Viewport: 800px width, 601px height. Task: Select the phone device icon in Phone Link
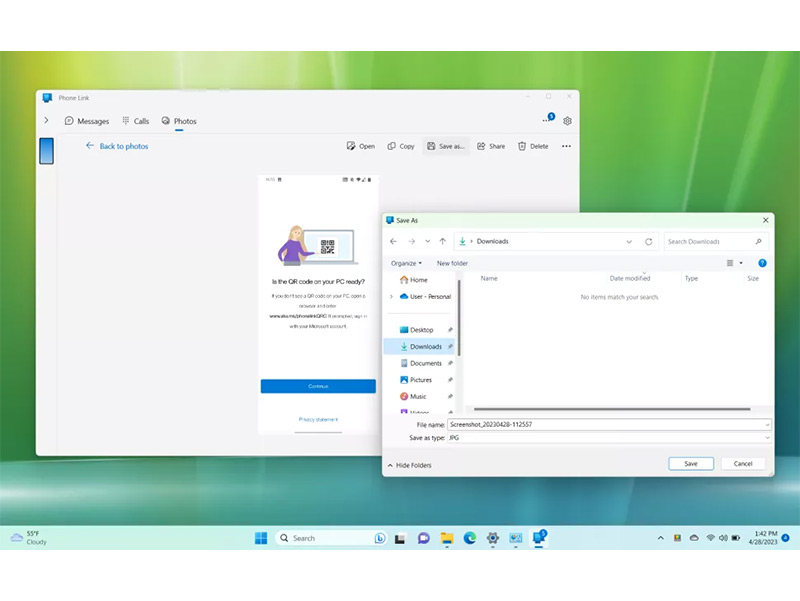46,151
